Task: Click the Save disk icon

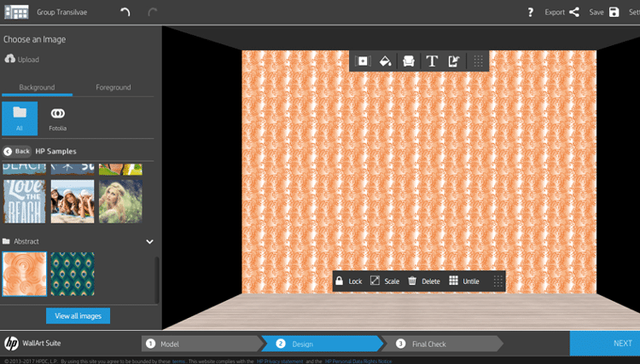Action: tap(614, 12)
